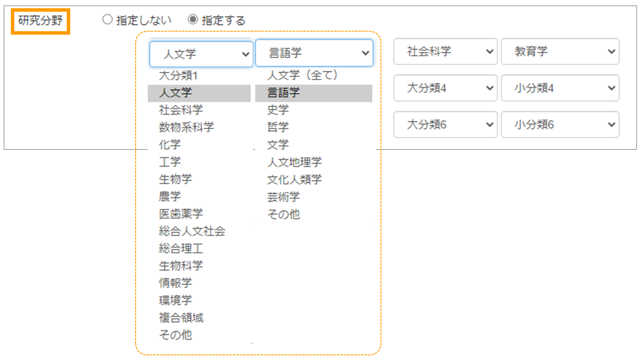Open the 小分類6 dropdown
The width and height of the screenshot is (644, 364).
(560, 125)
